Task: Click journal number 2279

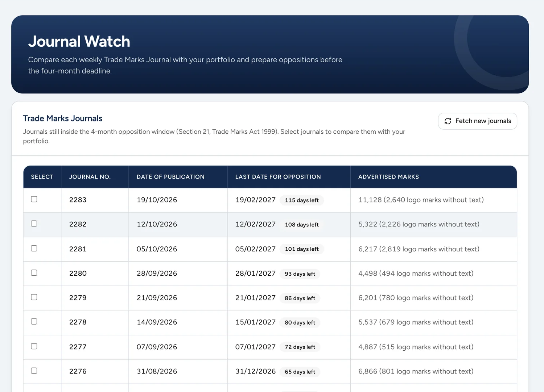Action: (x=78, y=298)
